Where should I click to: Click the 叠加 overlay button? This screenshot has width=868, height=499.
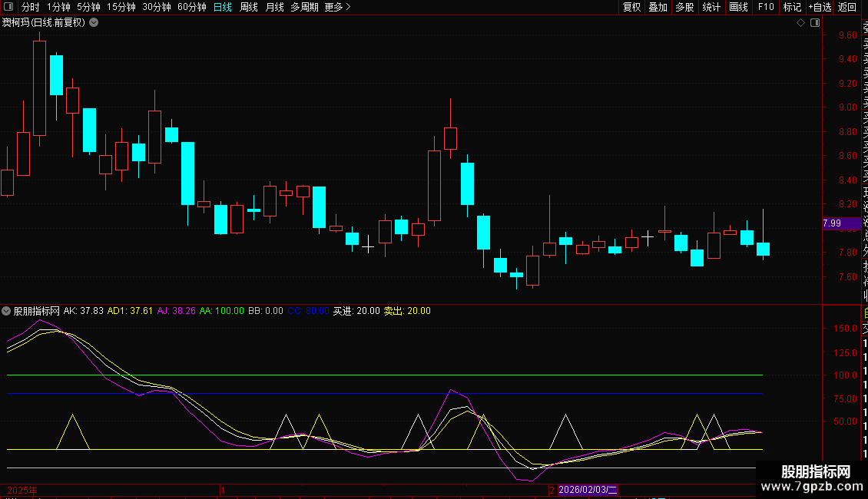pyautogui.click(x=658, y=7)
